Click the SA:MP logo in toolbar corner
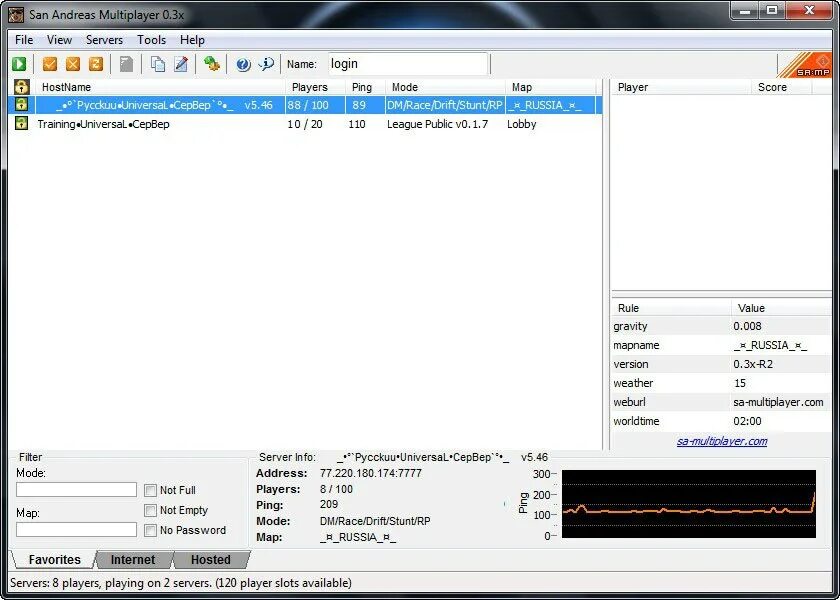The height and width of the screenshot is (600, 840). [804, 65]
